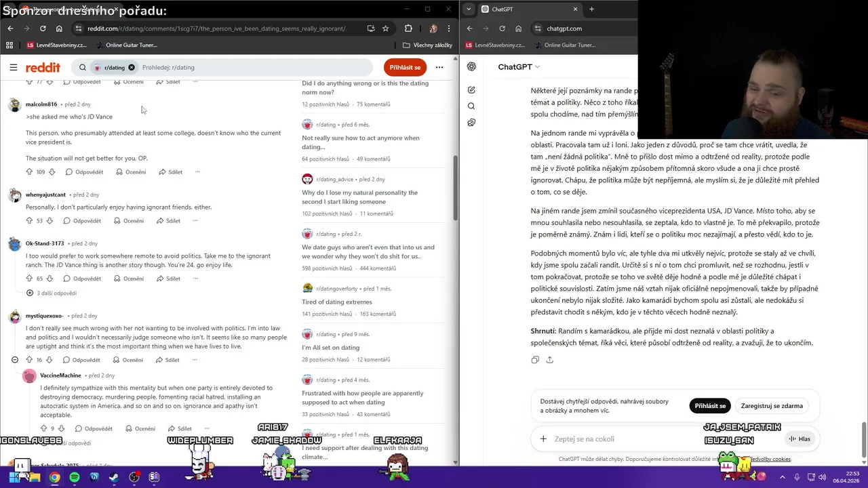Expand 3 další odpovědi replies
This screenshot has width=868, height=488.
[52, 293]
